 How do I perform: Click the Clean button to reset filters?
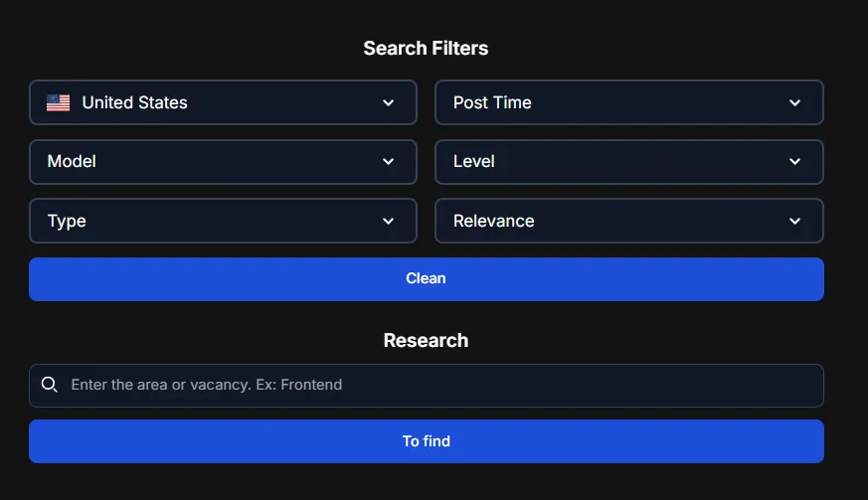427,279
